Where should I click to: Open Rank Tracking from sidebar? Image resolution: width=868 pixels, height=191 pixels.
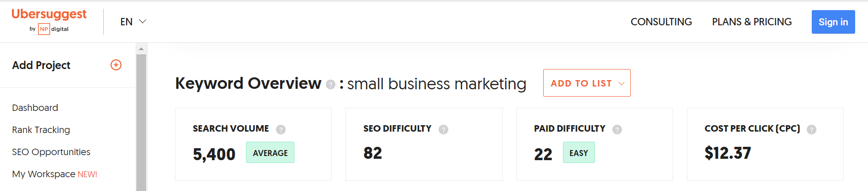point(41,130)
